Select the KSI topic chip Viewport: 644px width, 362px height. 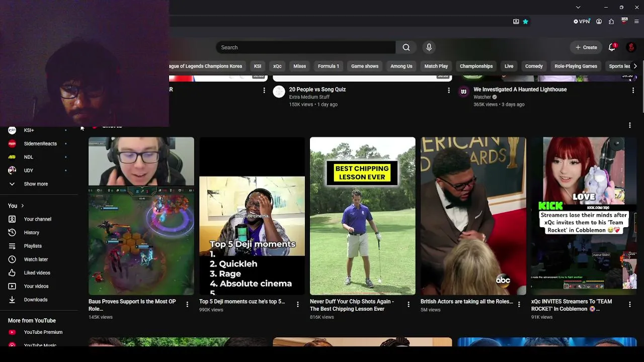coord(258,66)
